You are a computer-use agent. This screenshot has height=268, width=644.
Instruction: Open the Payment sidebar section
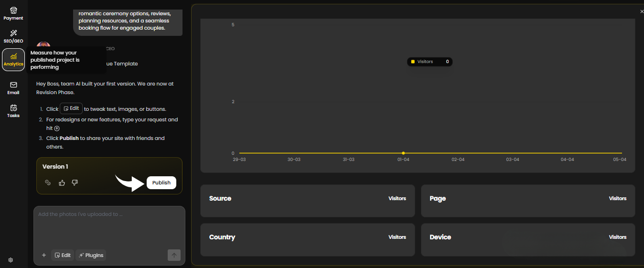[13, 13]
